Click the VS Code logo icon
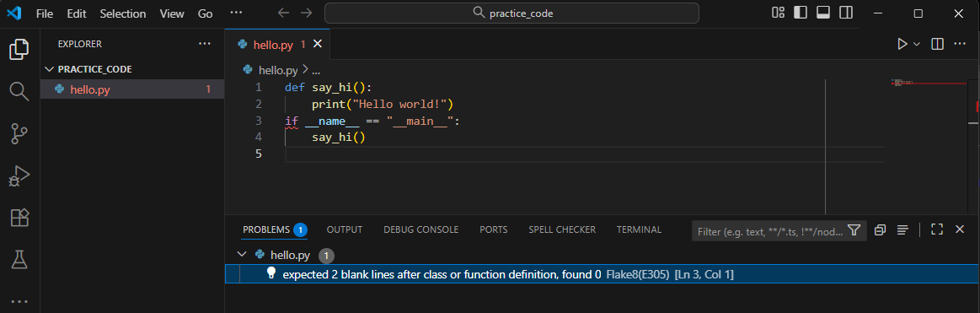 (13, 13)
